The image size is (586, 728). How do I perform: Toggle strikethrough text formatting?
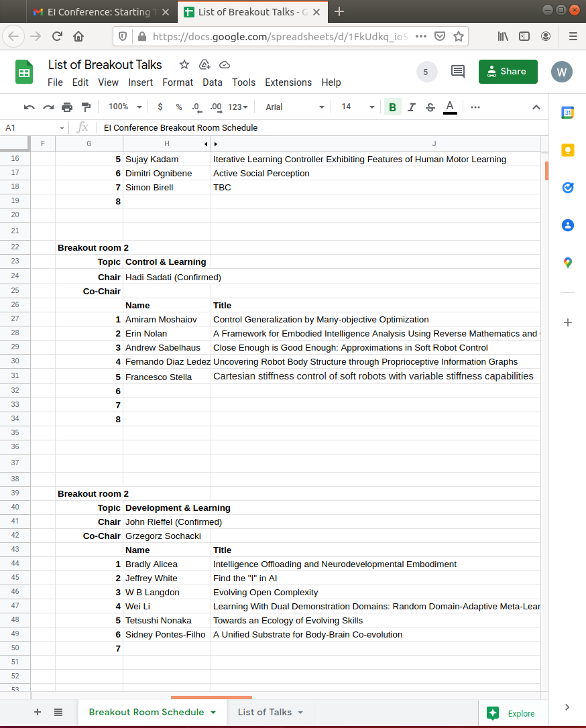[x=430, y=107]
